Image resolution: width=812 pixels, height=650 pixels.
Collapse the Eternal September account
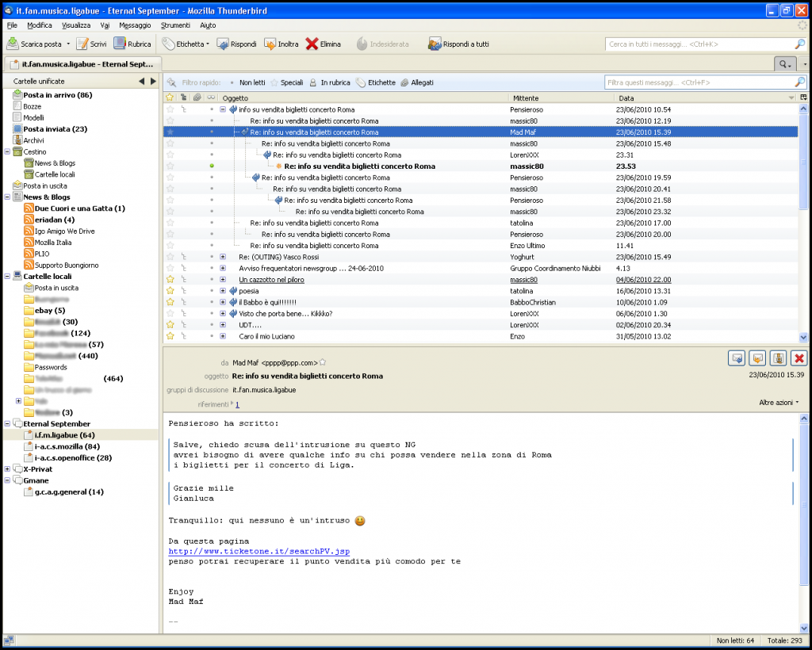tap(7, 424)
